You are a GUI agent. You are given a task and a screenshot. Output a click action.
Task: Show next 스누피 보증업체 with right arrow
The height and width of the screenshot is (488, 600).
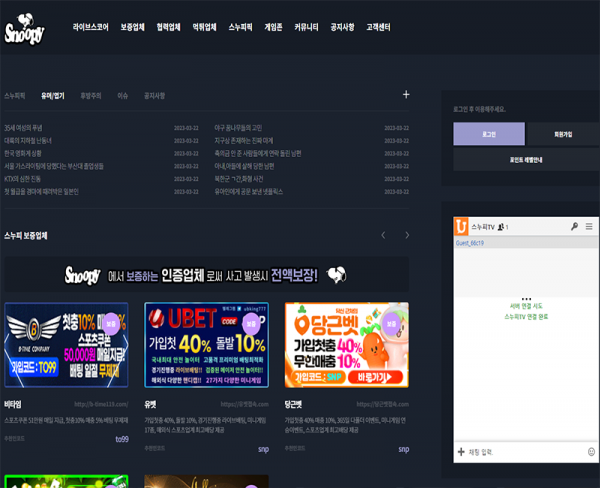[407, 235]
